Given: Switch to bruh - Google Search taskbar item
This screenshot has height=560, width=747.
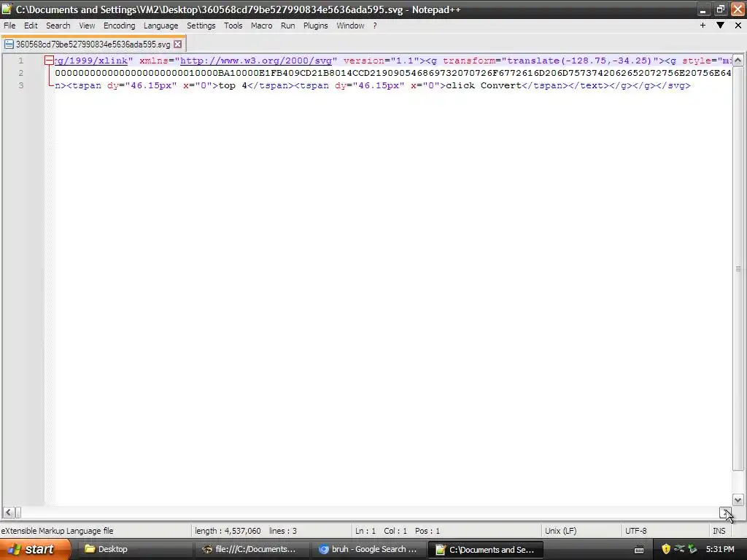Looking at the screenshot, I should pos(368,549).
